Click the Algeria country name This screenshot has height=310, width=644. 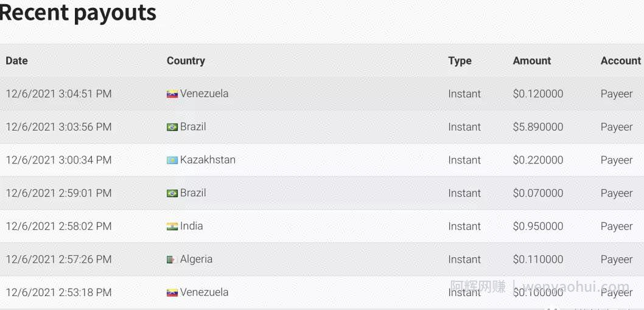(197, 259)
